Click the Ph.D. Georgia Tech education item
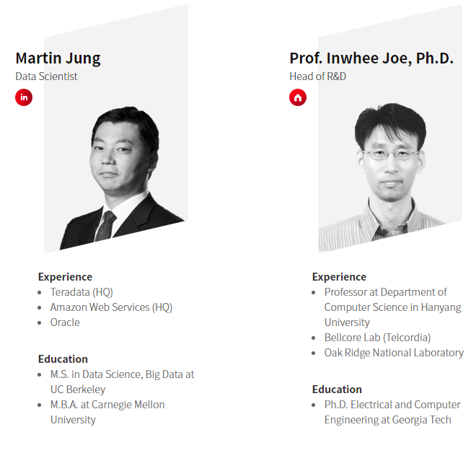The height and width of the screenshot is (453, 476). click(x=392, y=413)
